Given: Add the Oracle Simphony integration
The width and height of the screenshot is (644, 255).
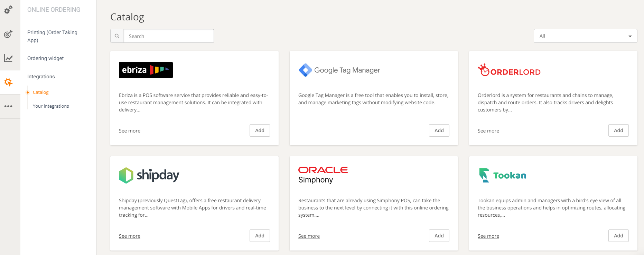Looking at the screenshot, I should click(x=439, y=236).
